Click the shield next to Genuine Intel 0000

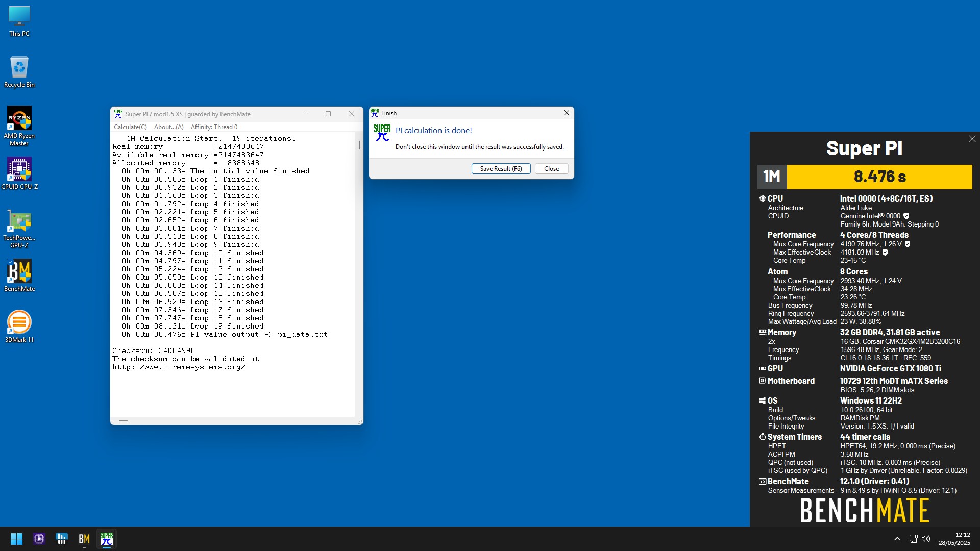click(906, 216)
